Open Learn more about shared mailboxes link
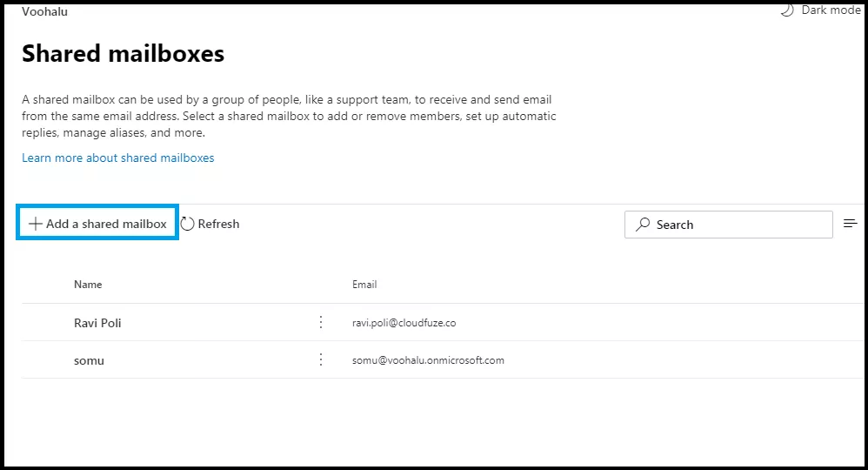 [118, 158]
